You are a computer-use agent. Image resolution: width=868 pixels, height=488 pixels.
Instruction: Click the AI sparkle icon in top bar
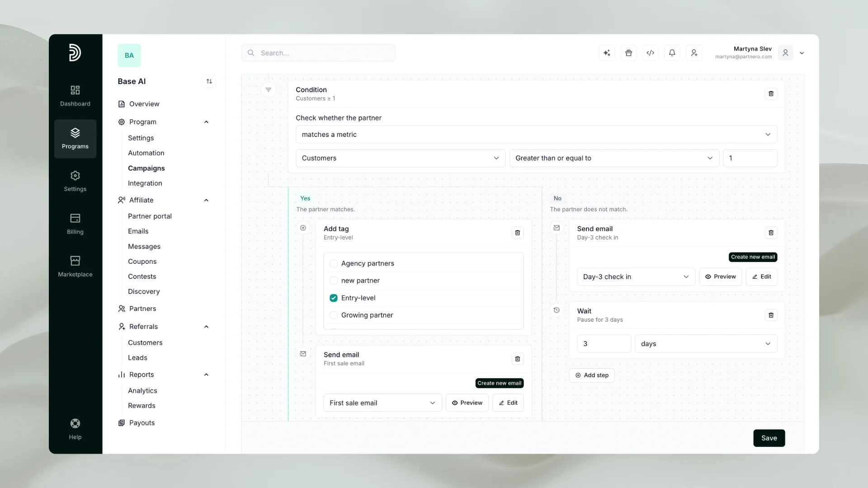click(607, 53)
